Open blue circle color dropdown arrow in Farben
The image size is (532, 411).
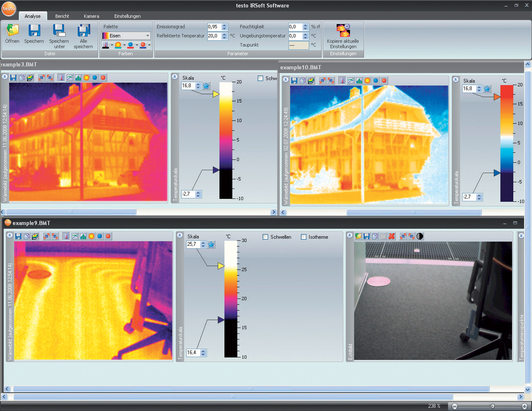point(137,45)
